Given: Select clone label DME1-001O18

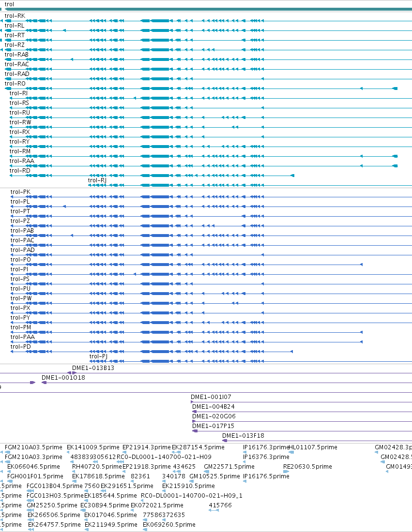Looking at the screenshot, I should (x=63, y=378).
